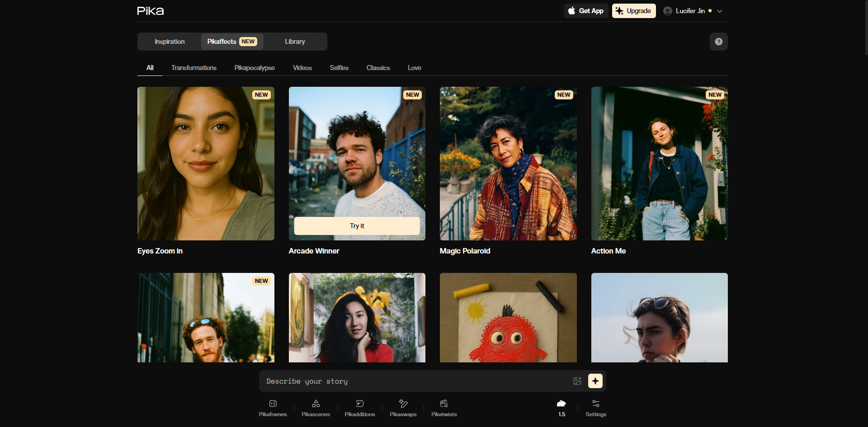
Task: Open the woman against sky thumbnail
Action: [659, 318]
